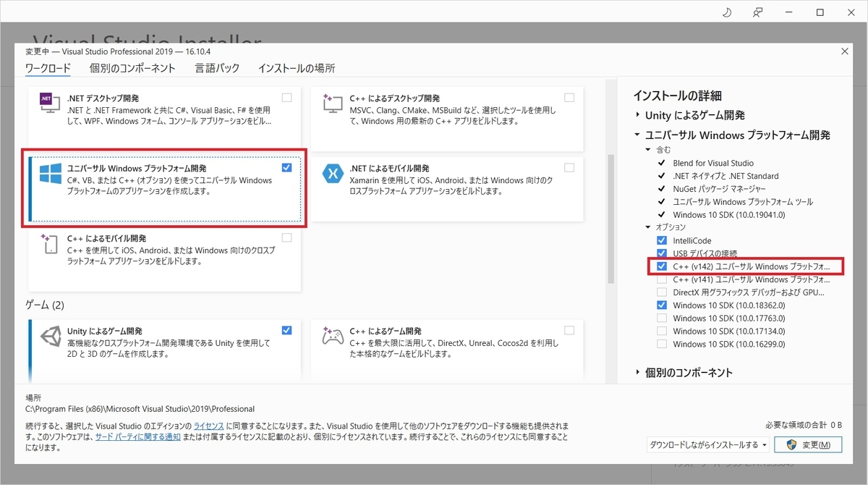Uncheck the USB デバイスの接続 option
868x485 pixels.
pyautogui.click(x=662, y=253)
